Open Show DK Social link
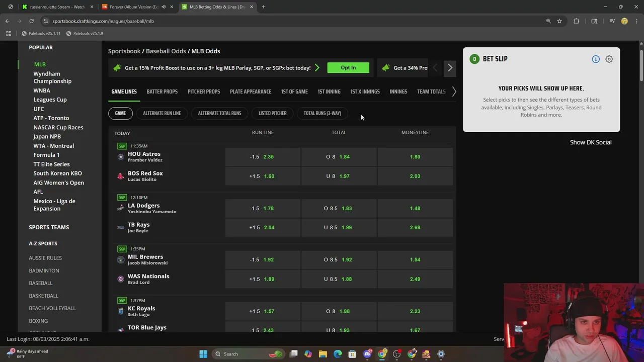The height and width of the screenshot is (362, 644). pos(591,142)
